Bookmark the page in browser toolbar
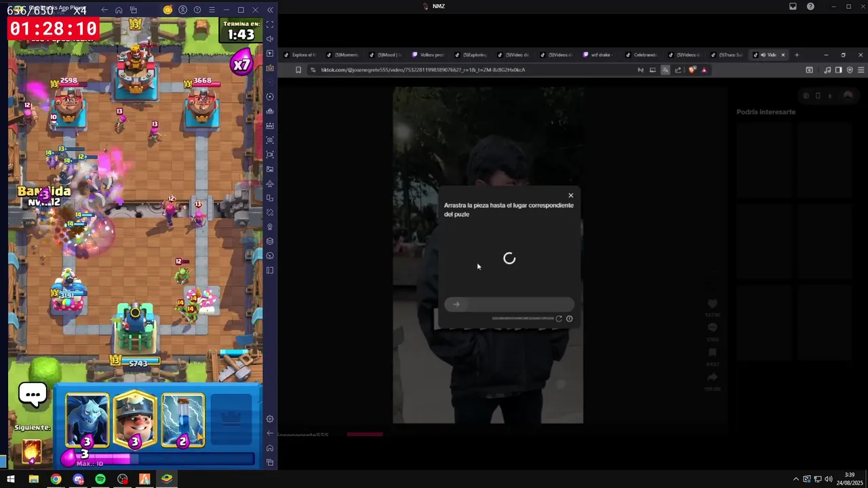The image size is (868, 488). click(298, 70)
